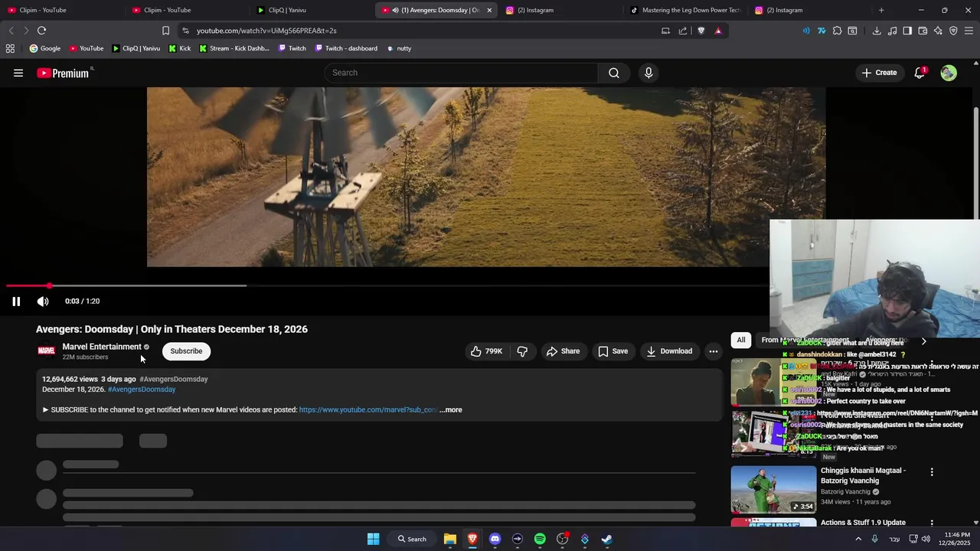Open File Explorer from the taskbar
Image resolution: width=980 pixels, height=551 pixels.
[450, 539]
